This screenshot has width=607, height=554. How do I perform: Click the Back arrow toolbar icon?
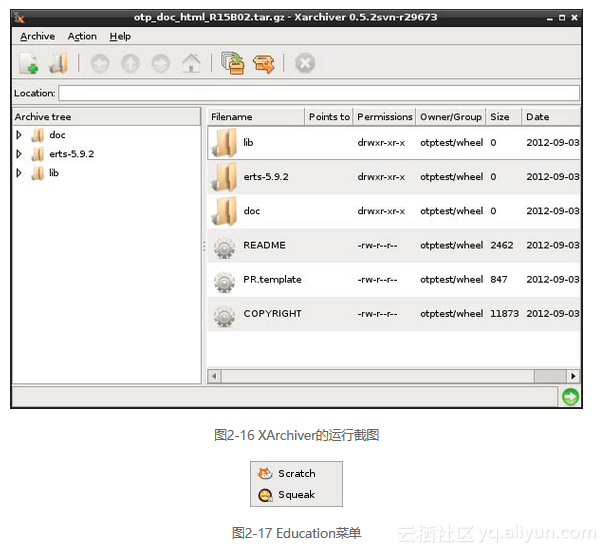[100, 63]
